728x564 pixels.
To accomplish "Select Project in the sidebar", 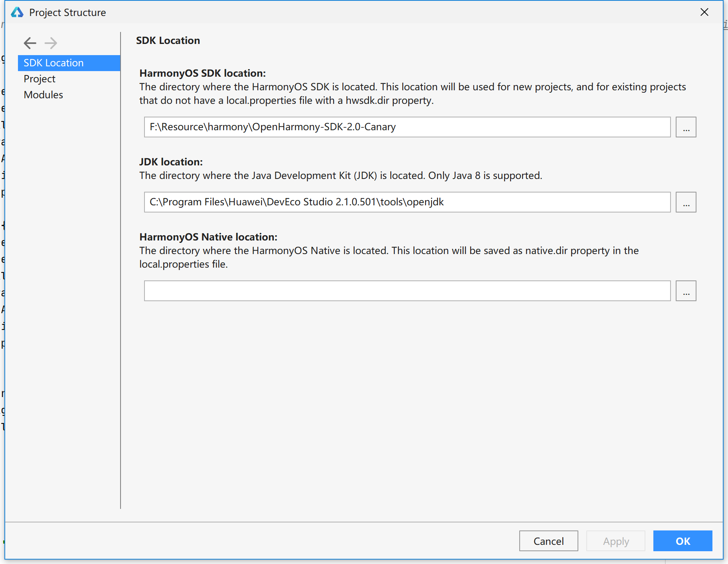I will coord(39,79).
